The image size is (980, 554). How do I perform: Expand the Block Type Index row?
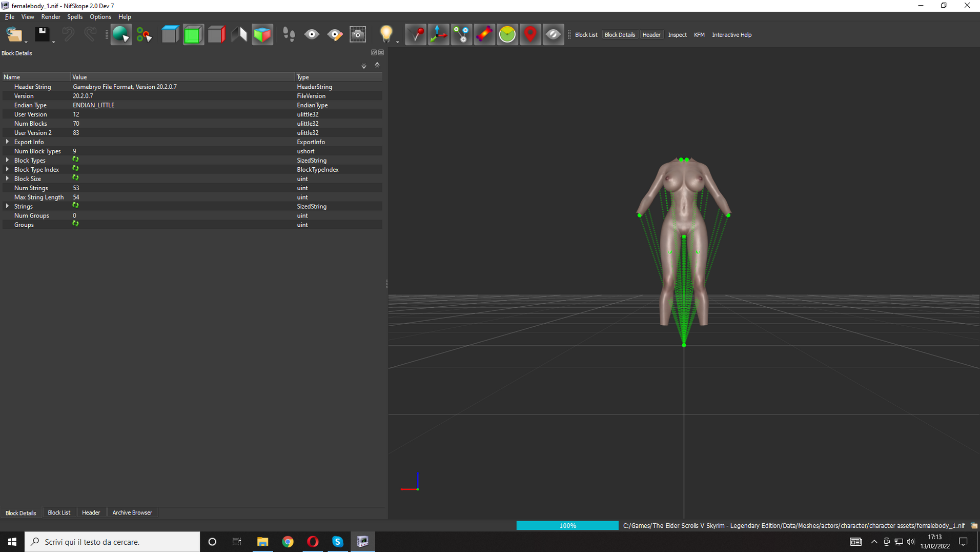(7, 169)
